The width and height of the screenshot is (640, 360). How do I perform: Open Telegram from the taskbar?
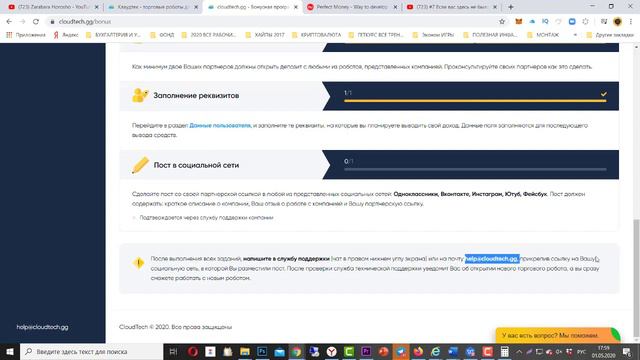point(401,351)
